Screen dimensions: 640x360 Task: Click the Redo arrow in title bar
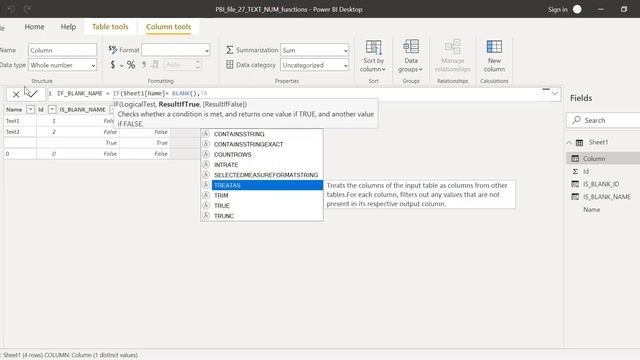(x=27, y=9)
